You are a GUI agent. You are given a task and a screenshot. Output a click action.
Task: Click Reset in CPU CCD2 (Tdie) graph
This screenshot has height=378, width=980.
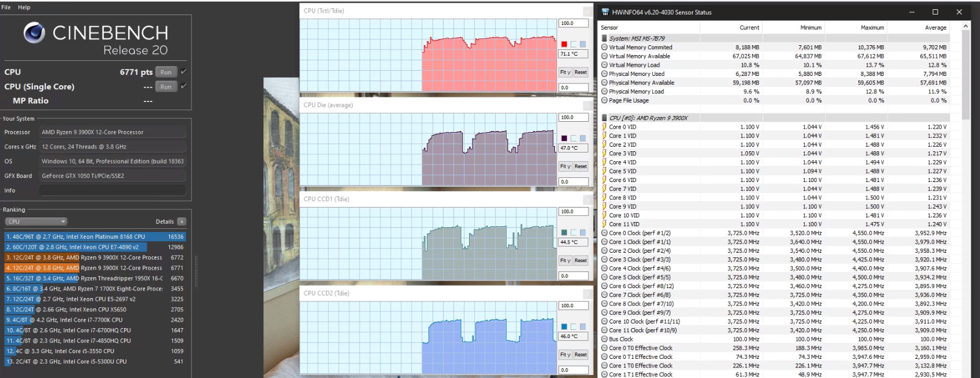(581, 354)
